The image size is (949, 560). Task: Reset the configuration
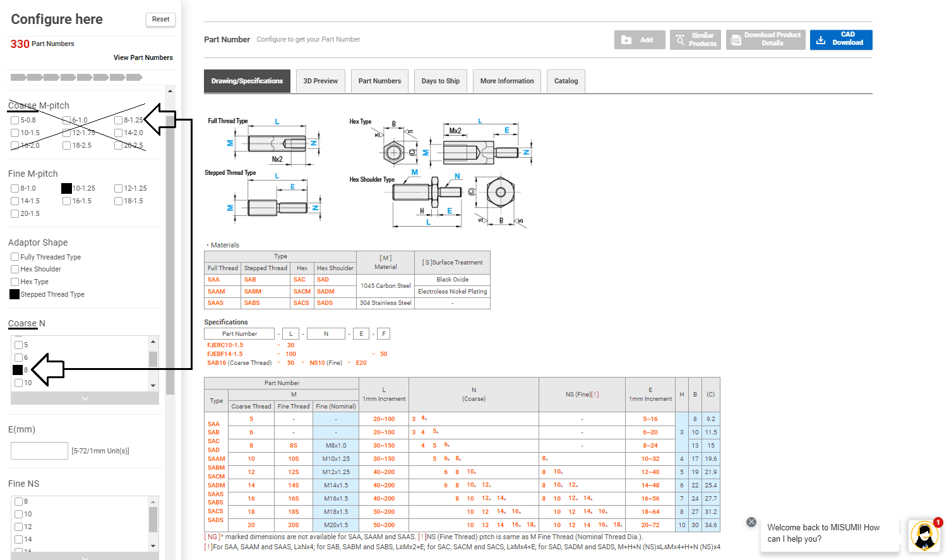tap(160, 20)
